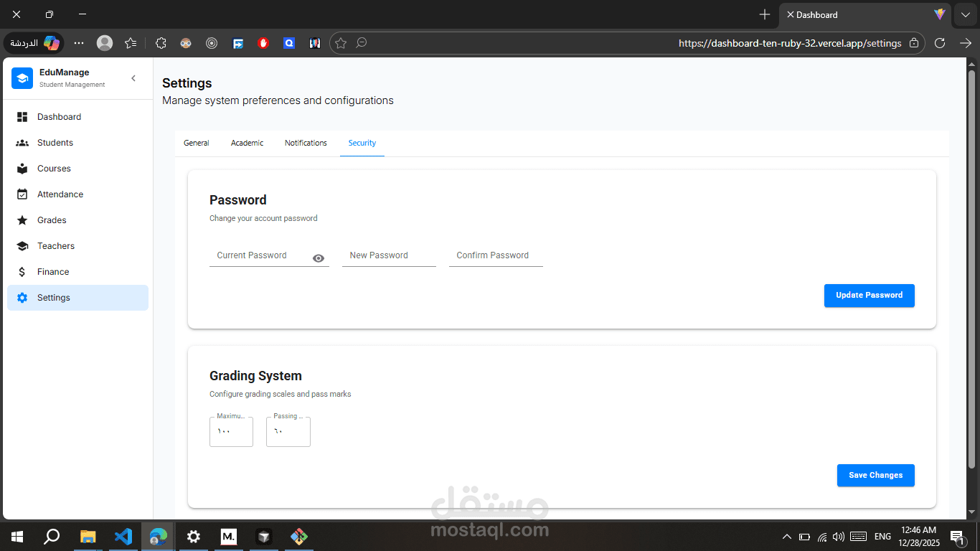Viewport: 980px width, 551px height.
Task: Click the blue Q extension icon
Action: tap(289, 43)
